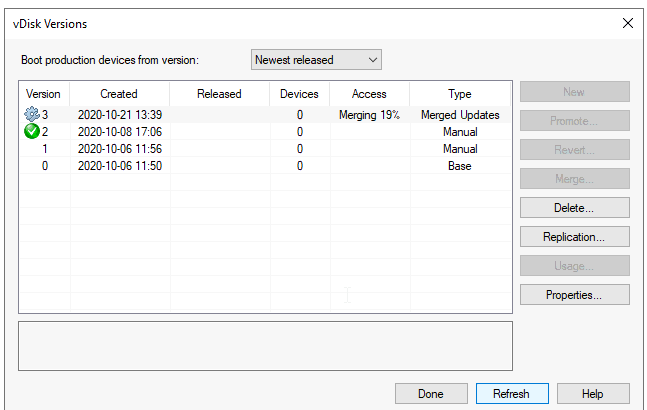
Task: Click version number 1 in the list
Action: point(45,148)
